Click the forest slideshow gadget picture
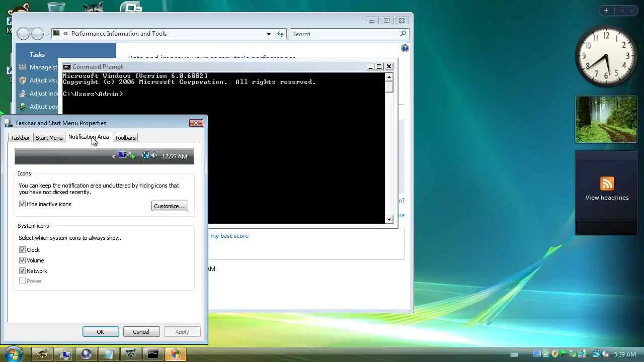 [x=606, y=120]
